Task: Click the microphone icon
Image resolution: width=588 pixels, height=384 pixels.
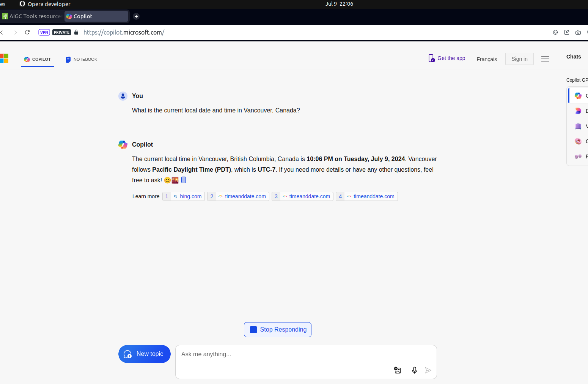Action: click(415, 370)
